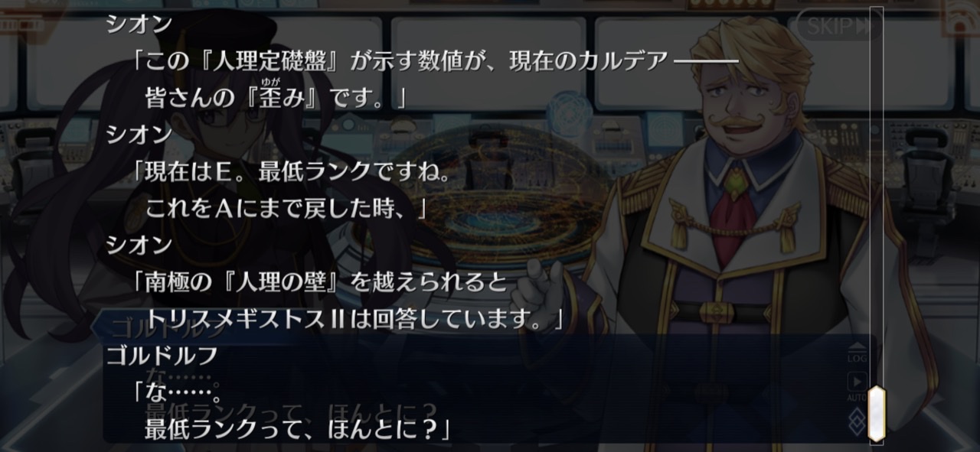Screen dimensions: 980x452
Task: Select the トリスメギストスII は回答しています line
Action: (x=354, y=317)
